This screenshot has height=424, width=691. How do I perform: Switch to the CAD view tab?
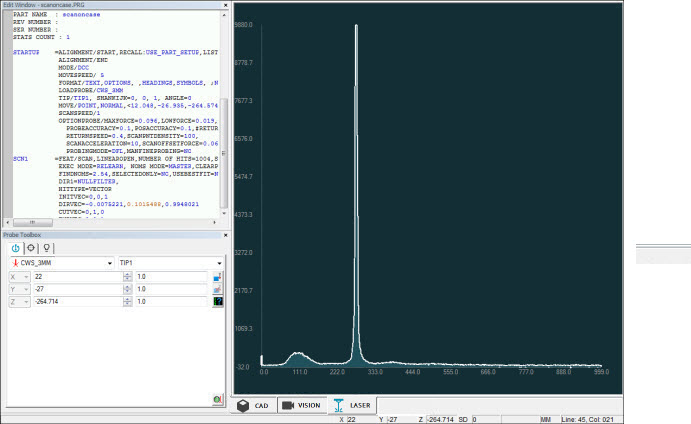(254, 406)
